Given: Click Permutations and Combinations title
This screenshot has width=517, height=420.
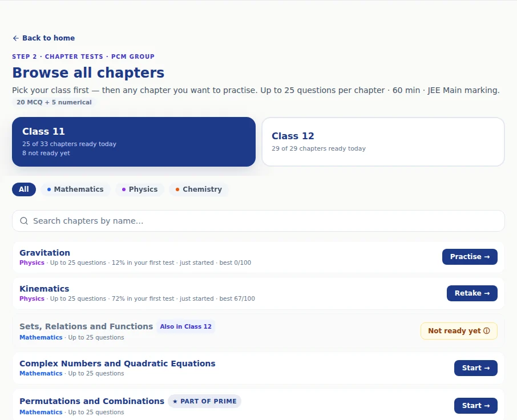Looking at the screenshot, I should pos(92,401).
